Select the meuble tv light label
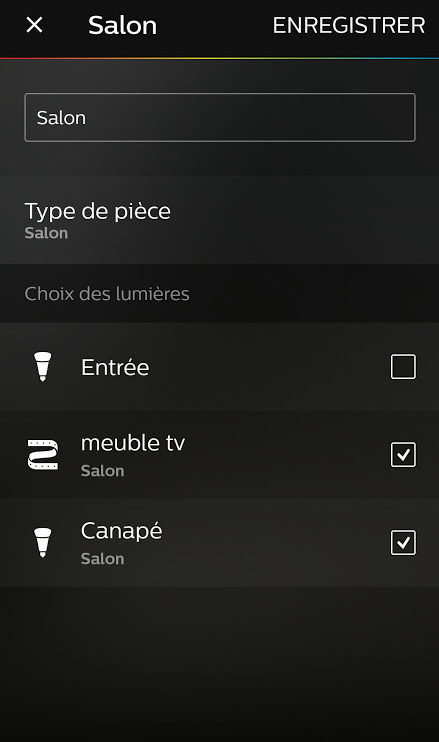Image resolution: width=439 pixels, height=742 pixels. tap(133, 443)
